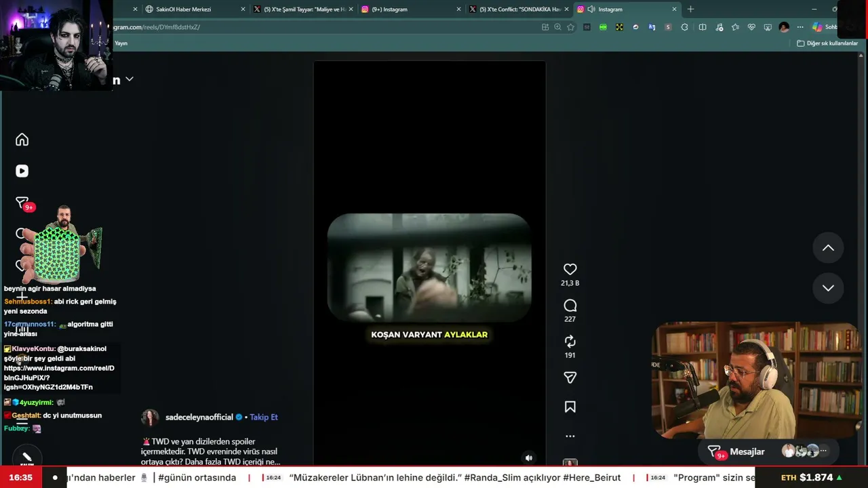
Task: Save the reel with the bookmark icon
Action: [570, 407]
